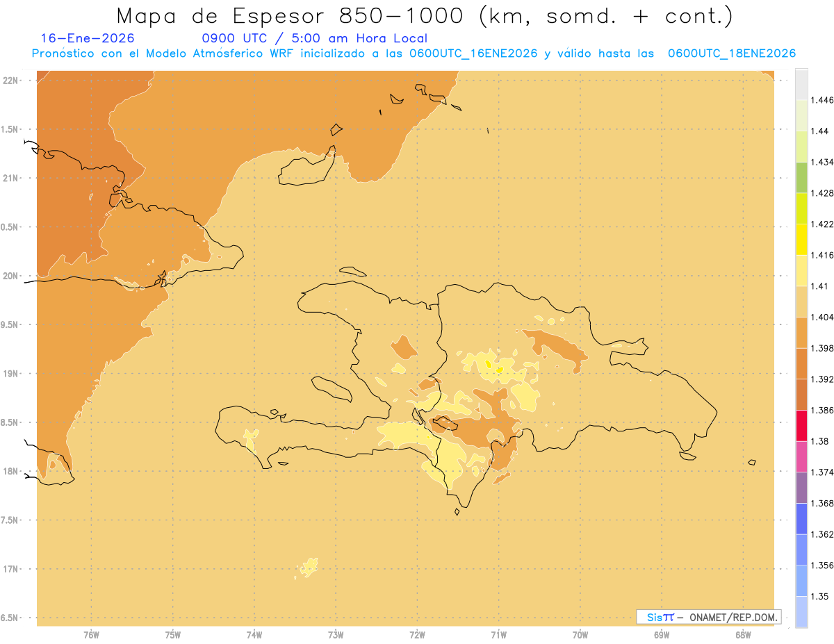Click the longitude label "71W"
This screenshot has height=644, width=834.
(498, 634)
